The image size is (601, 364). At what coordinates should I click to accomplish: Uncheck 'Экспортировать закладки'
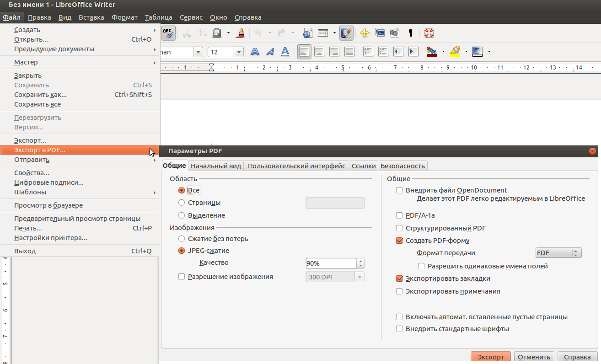399,278
